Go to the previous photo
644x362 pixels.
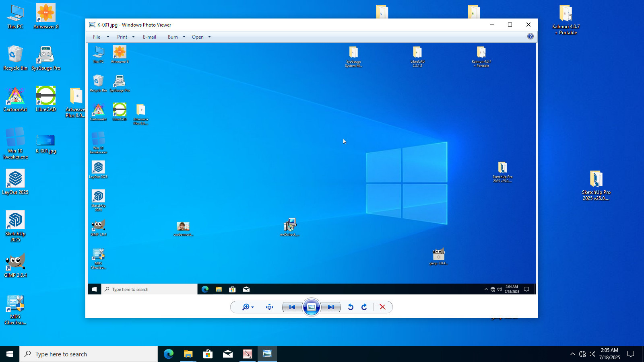click(292, 307)
